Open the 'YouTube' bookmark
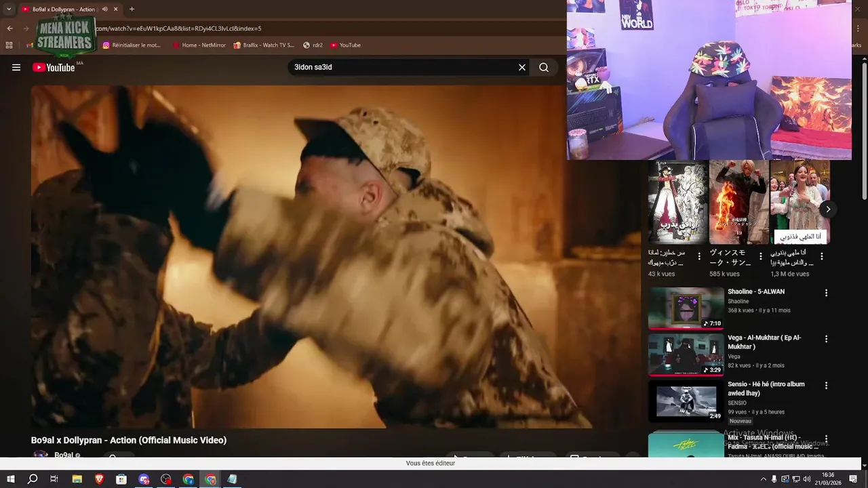The width and height of the screenshot is (868, 488). [346, 45]
